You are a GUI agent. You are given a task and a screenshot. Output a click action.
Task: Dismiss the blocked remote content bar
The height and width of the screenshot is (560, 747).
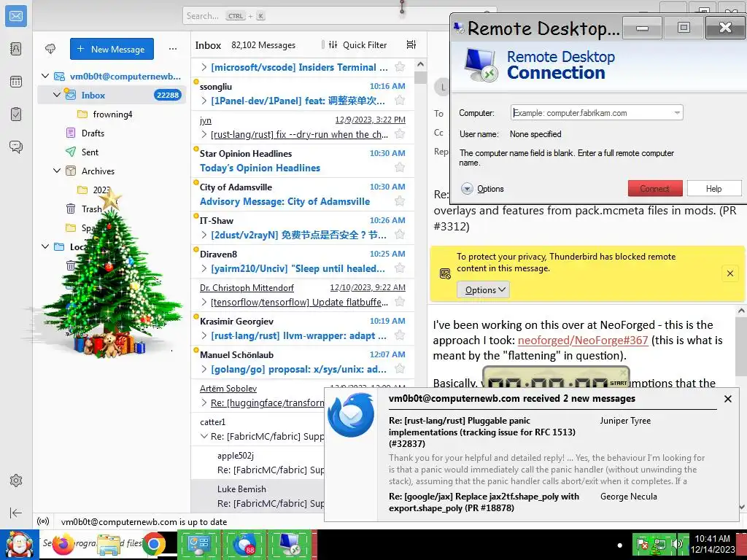pos(729,273)
